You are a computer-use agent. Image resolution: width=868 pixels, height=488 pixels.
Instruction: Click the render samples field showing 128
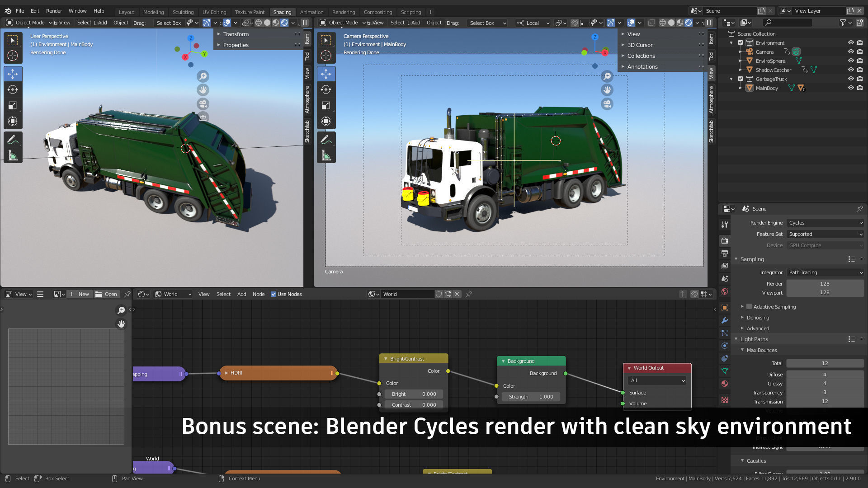(x=825, y=284)
